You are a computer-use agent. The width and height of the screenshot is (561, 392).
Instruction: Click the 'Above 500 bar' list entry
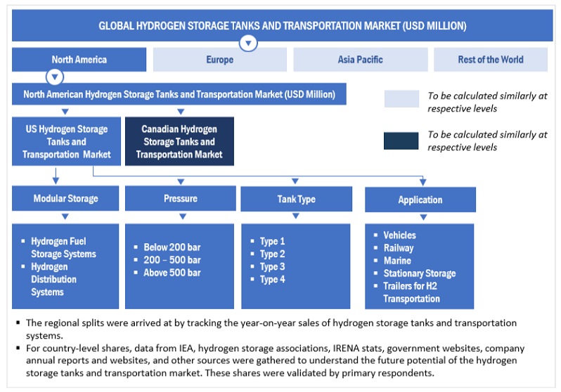coord(172,273)
